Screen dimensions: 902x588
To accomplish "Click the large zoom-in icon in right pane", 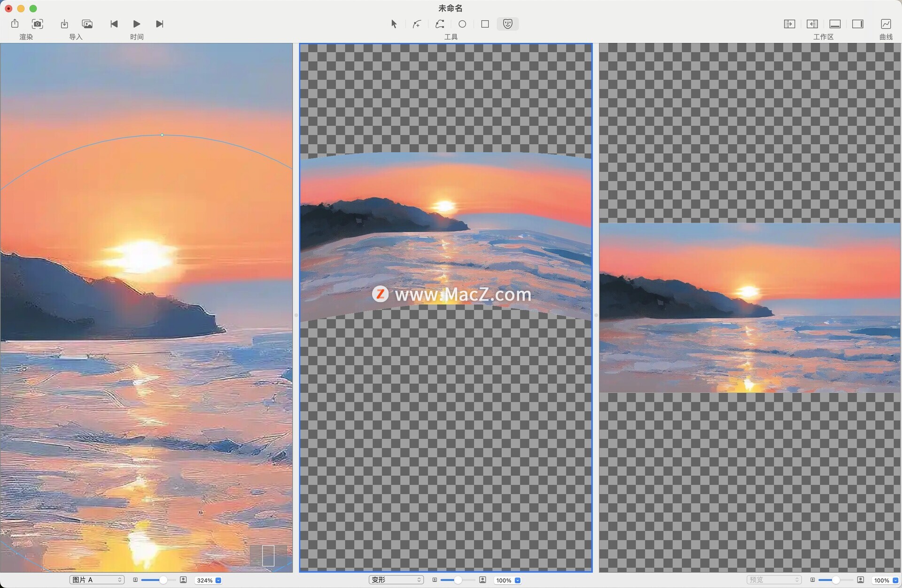I will [x=861, y=580].
